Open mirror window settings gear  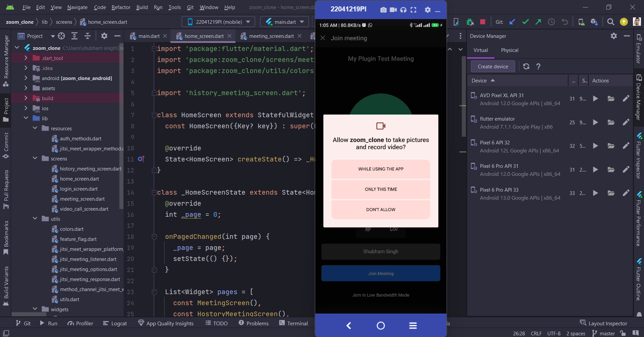click(x=428, y=10)
